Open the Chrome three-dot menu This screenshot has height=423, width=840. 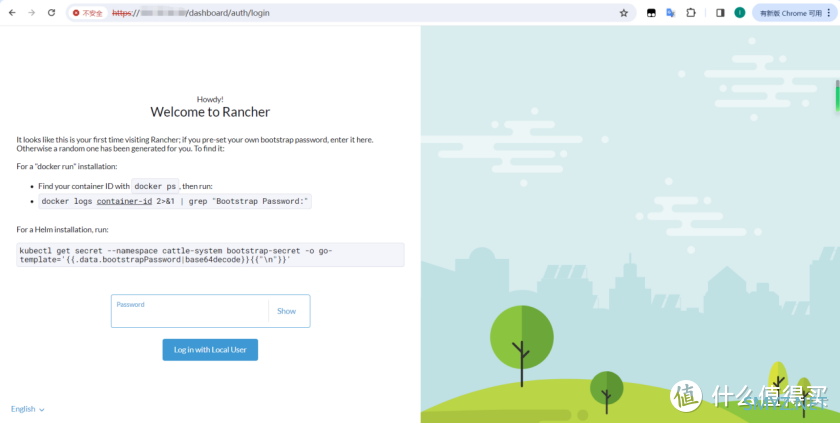click(x=829, y=13)
